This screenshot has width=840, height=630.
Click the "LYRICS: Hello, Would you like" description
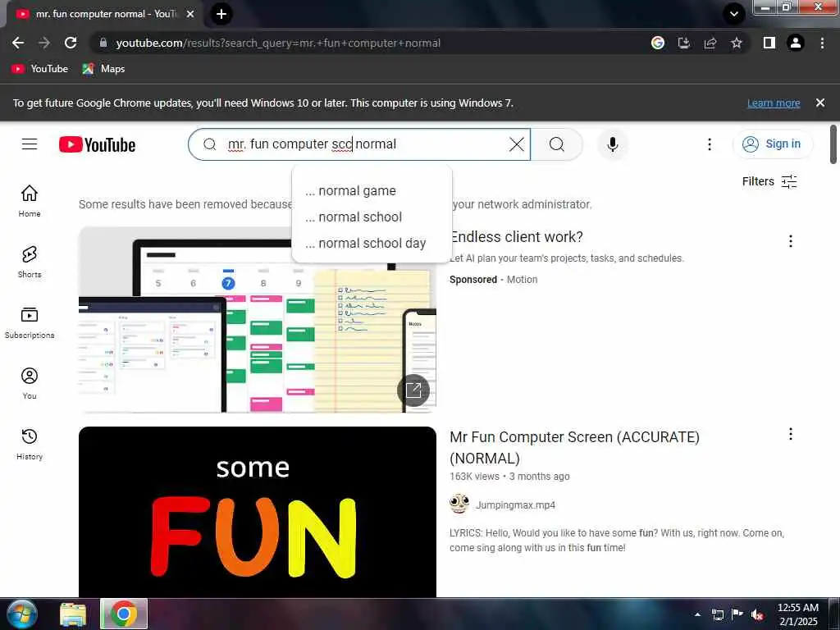click(617, 540)
